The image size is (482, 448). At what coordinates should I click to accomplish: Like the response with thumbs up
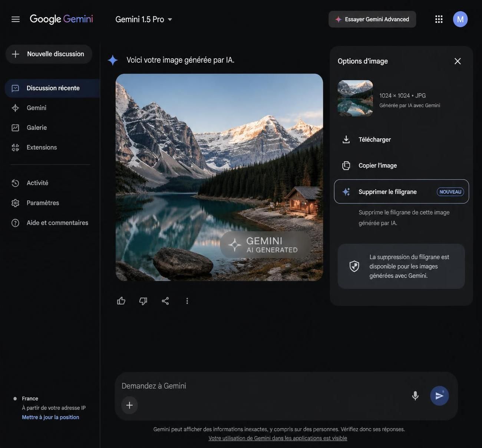pyautogui.click(x=121, y=301)
